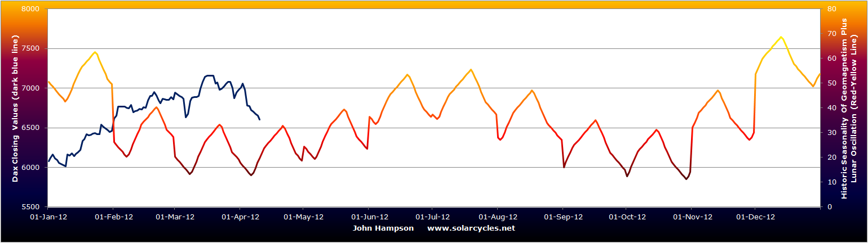This screenshot has width=868, height=243.
Task: Select the 40 tick on right axis
Action: point(831,108)
